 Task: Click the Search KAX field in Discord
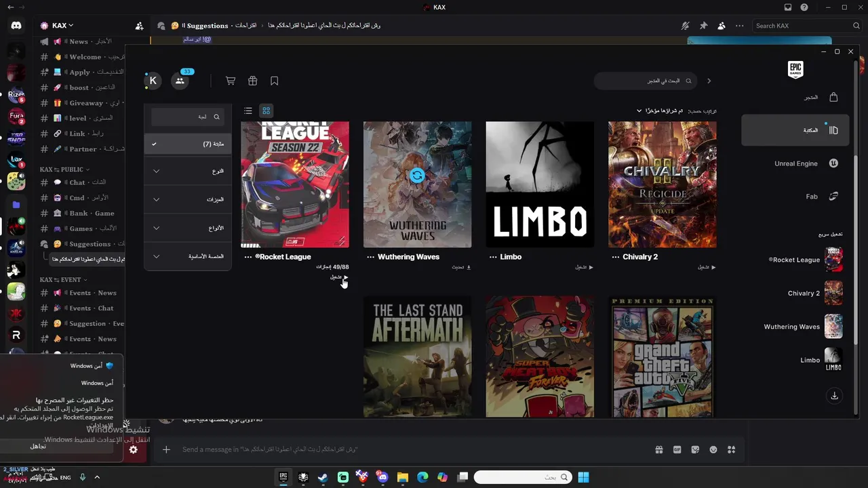pyautogui.click(x=807, y=26)
